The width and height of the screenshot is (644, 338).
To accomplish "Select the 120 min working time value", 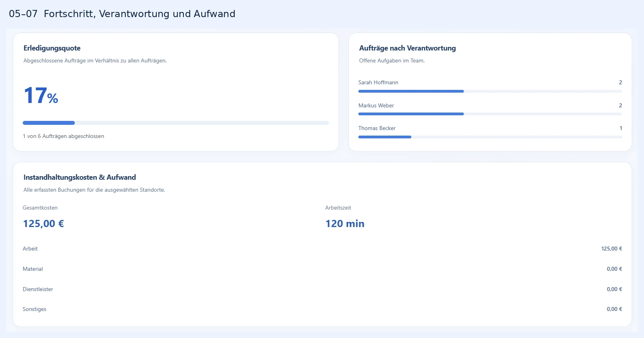I will [x=345, y=223].
